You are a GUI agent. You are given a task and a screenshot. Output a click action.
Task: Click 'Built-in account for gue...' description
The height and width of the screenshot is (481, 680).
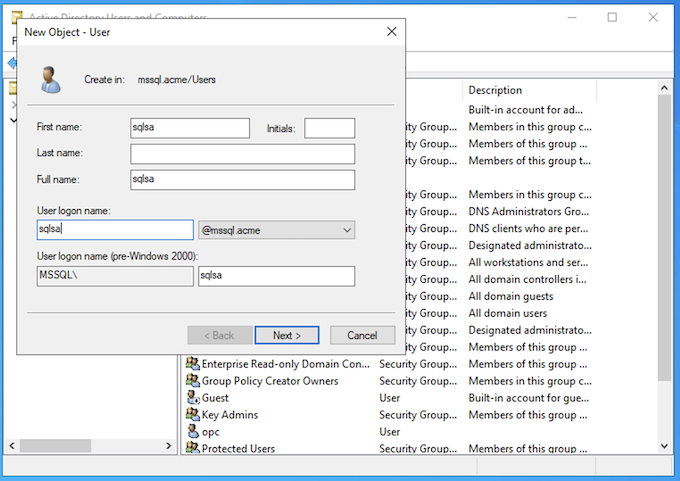coord(529,398)
